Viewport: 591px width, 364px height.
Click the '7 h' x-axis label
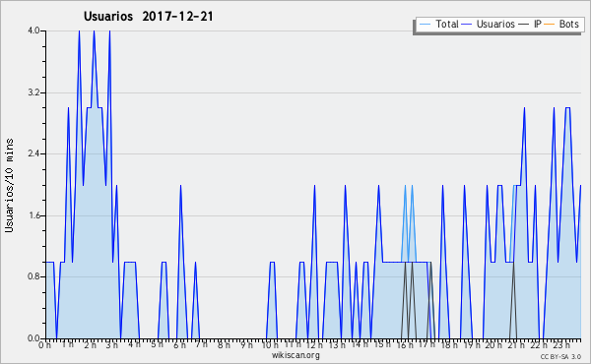(202, 344)
